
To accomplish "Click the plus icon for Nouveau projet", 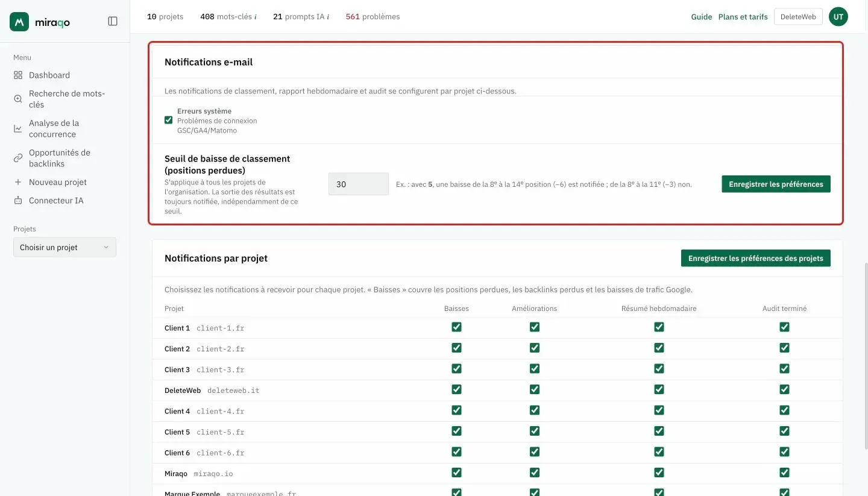I will point(18,182).
